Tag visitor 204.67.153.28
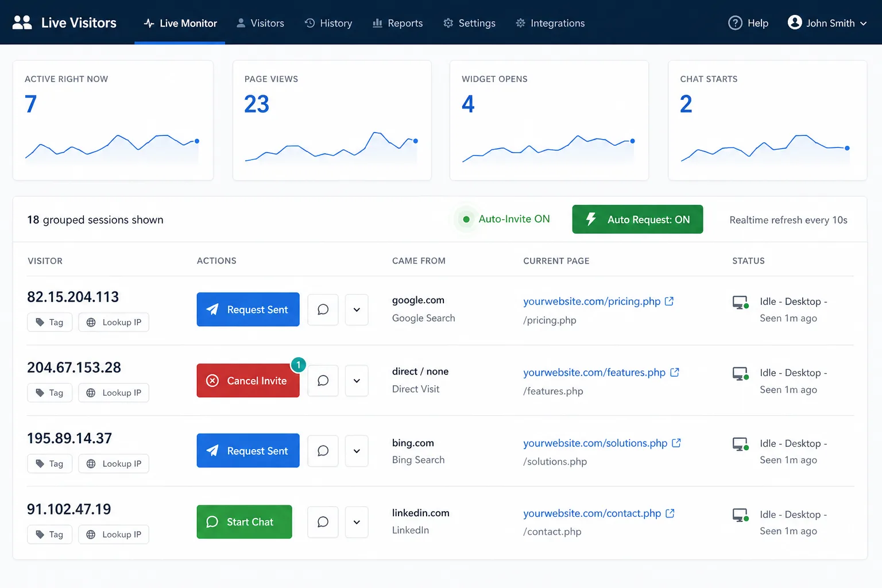 click(49, 393)
